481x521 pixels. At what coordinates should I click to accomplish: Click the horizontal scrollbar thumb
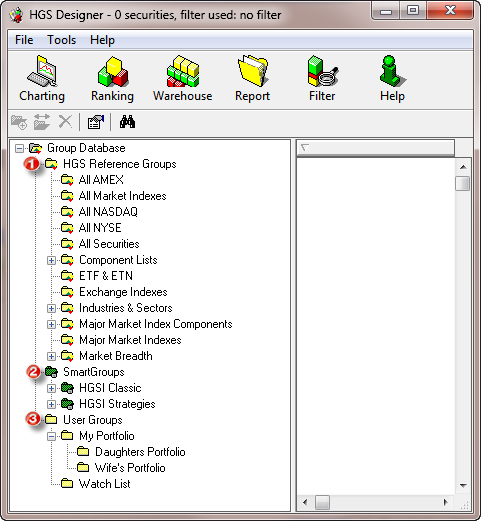(x=322, y=502)
